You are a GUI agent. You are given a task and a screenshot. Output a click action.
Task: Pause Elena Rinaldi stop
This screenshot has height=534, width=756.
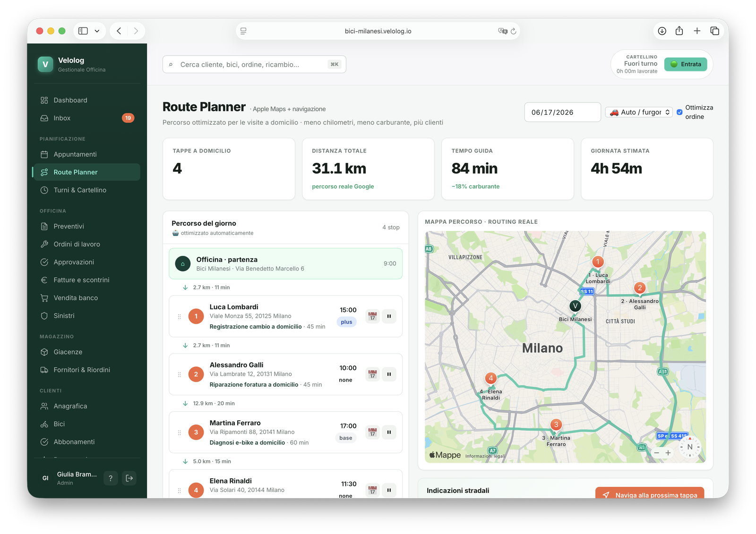pyautogui.click(x=389, y=490)
